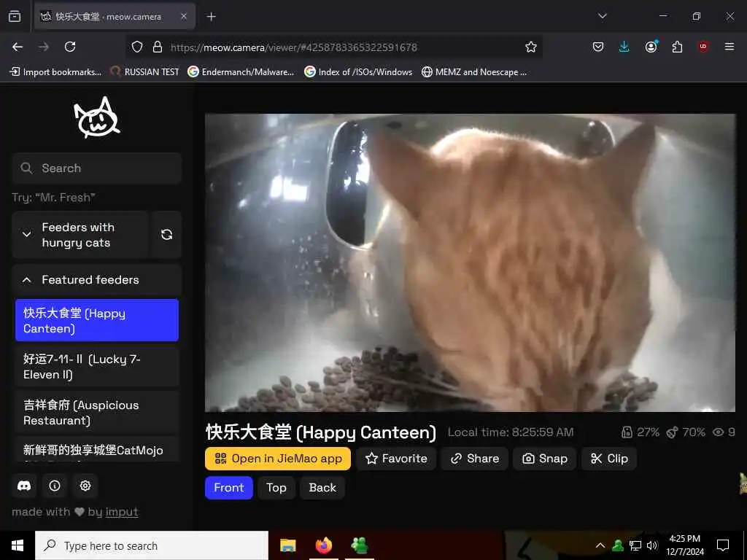This screenshot has width=747, height=560.
Task: Favorite the Happy Canteen feeder
Action: 396,459
